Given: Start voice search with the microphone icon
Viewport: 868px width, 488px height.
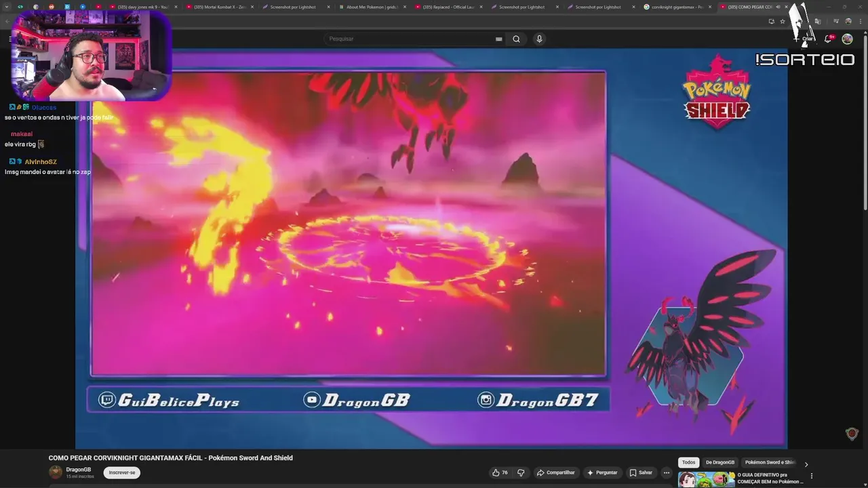Looking at the screenshot, I should (x=539, y=39).
